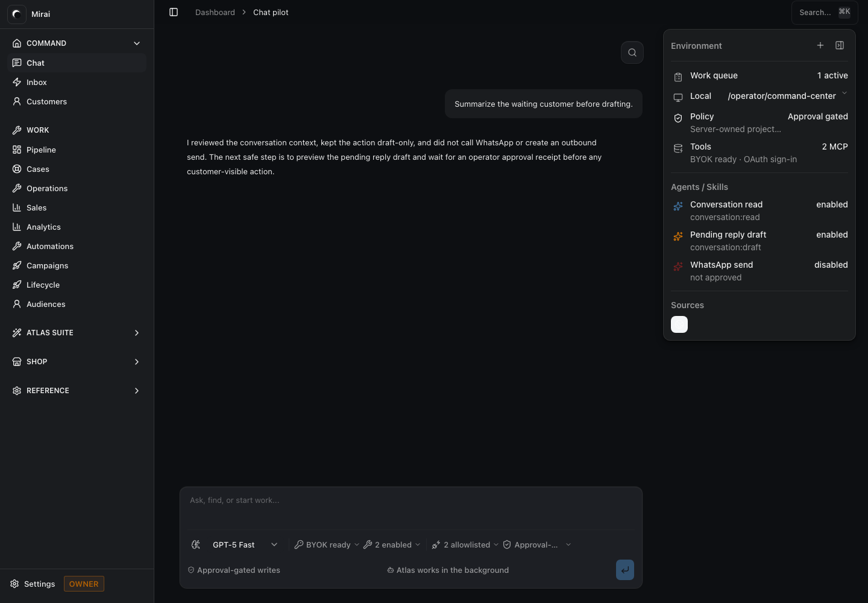
Task: Toggle Conversation read enabled status
Action: (x=832, y=204)
